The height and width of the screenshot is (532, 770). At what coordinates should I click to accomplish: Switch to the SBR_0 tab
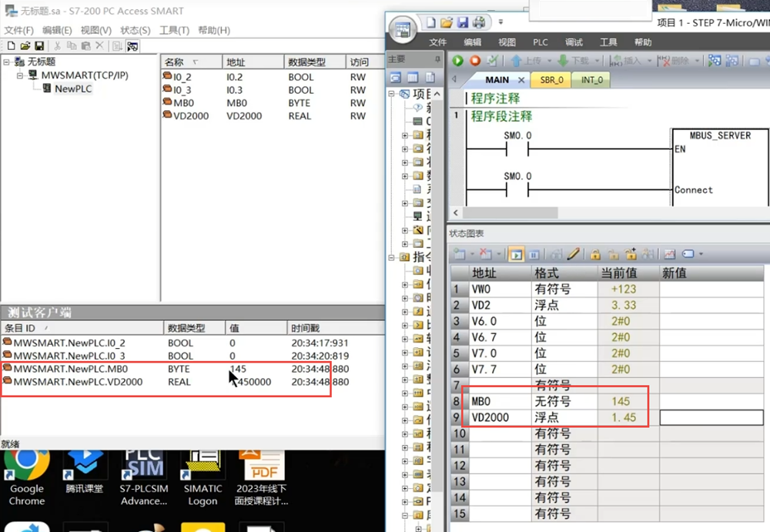click(551, 80)
